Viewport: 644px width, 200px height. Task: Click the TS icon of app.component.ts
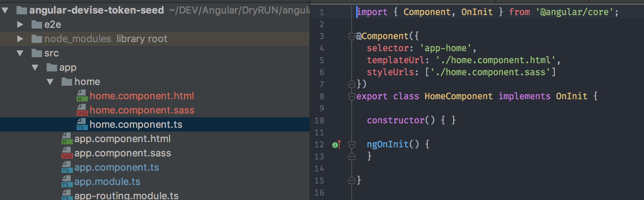point(67,167)
